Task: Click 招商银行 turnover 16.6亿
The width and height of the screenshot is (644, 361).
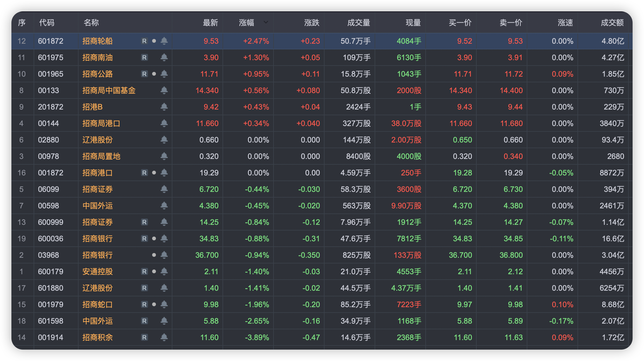Action: tap(613, 238)
